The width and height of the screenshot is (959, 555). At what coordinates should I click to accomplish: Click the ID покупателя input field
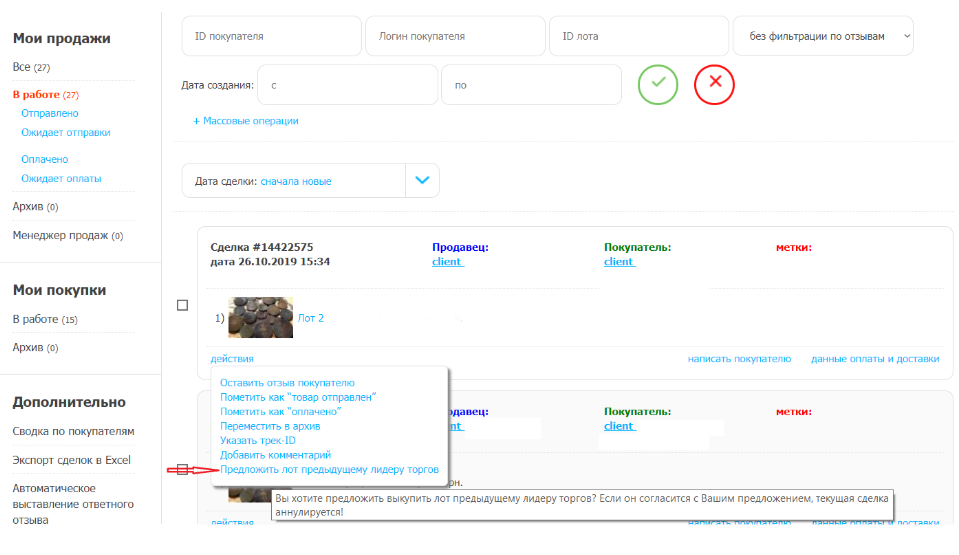(271, 36)
